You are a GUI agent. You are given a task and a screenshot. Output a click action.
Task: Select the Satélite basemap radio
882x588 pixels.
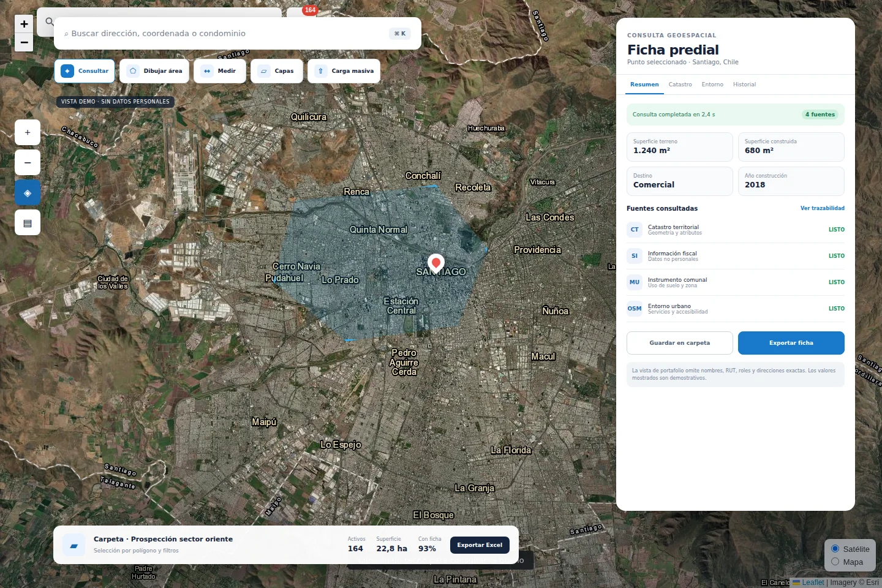coord(835,549)
